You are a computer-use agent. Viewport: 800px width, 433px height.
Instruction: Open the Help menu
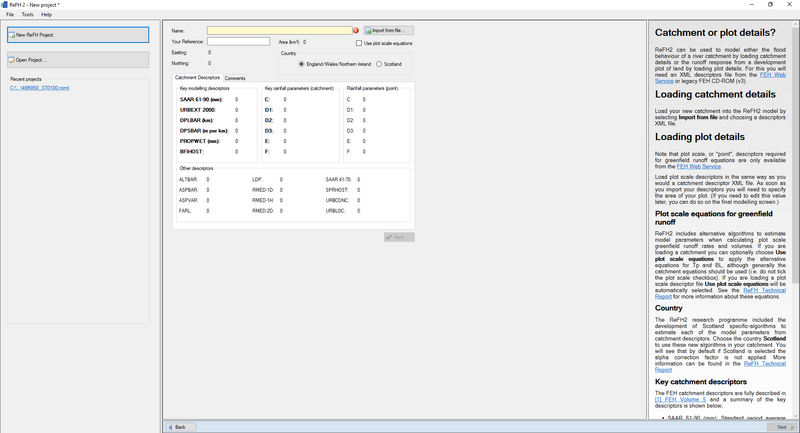pyautogui.click(x=46, y=15)
